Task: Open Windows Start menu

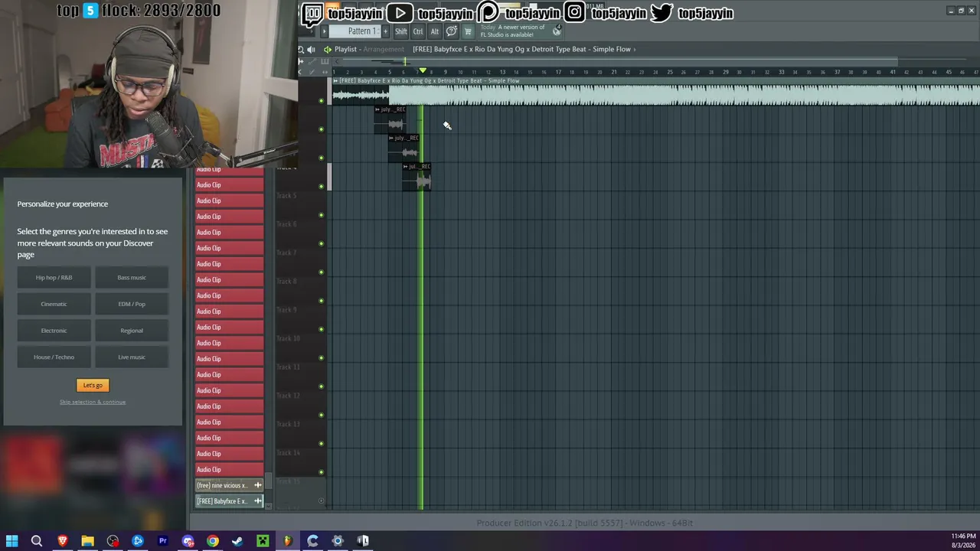Action: tap(12, 541)
